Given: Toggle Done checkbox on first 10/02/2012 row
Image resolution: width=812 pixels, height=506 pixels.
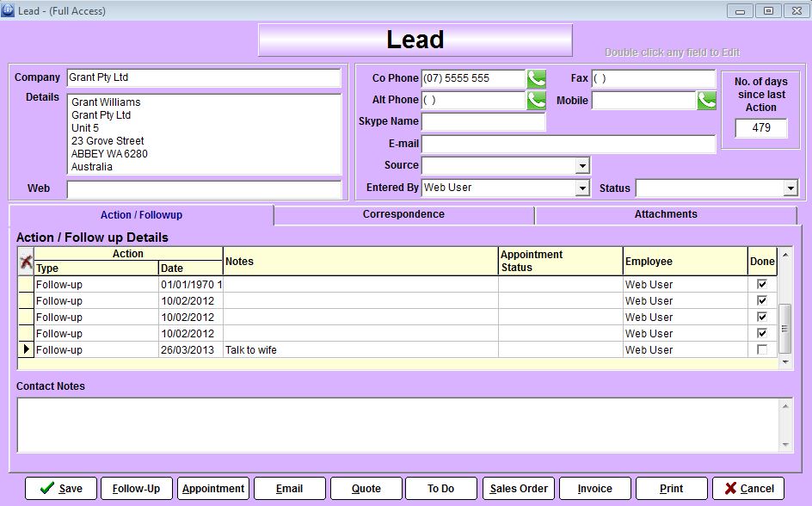Looking at the screenshot, I should 761,300.
